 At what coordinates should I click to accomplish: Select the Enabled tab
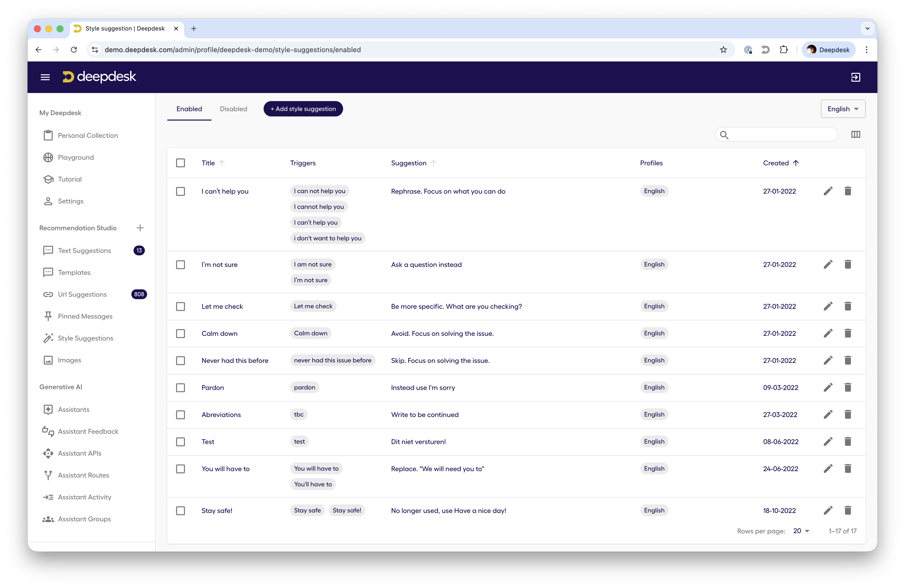coord(189,109)
